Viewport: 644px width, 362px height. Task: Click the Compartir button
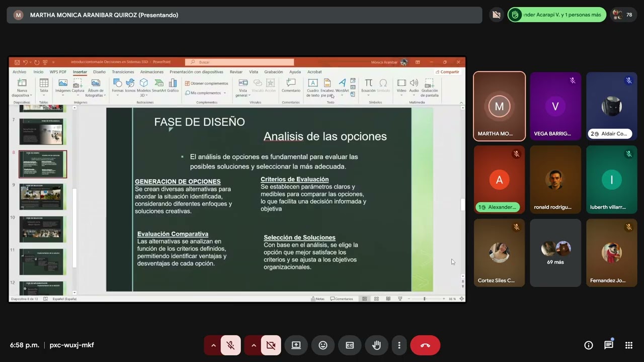click(x=447, y=72)
